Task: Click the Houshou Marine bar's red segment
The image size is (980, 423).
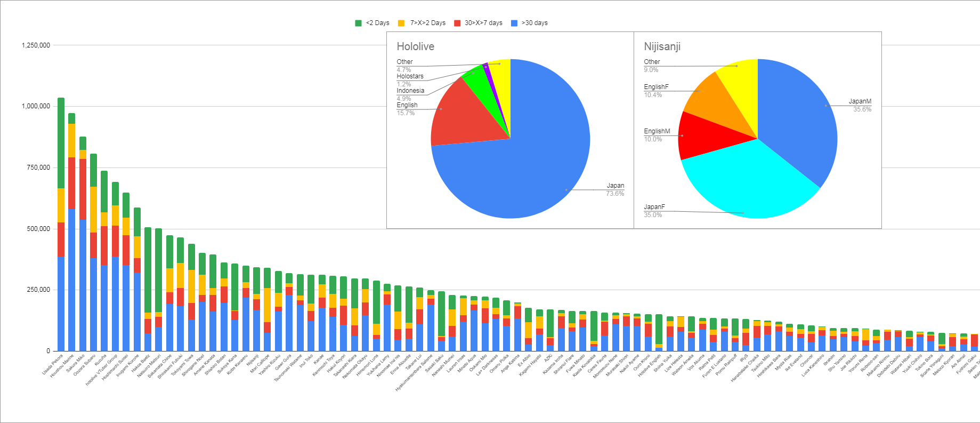Action: 71,183
